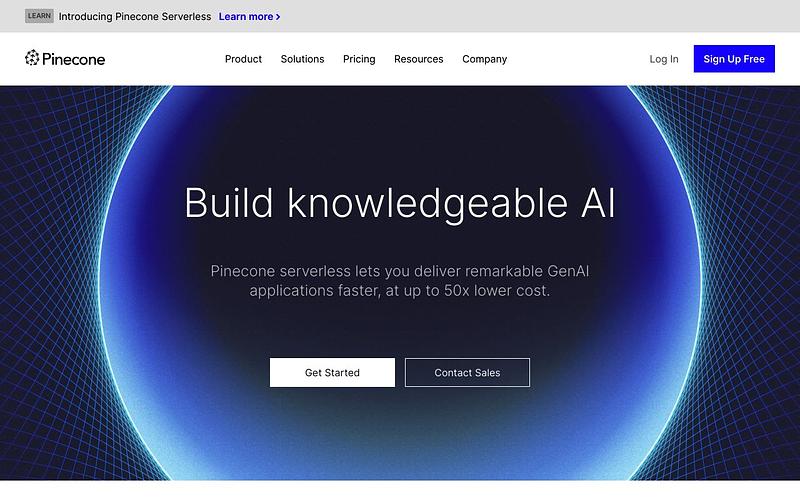Click the Get Started button
Viewport: 800px width, 500px height.
[332, 372]
